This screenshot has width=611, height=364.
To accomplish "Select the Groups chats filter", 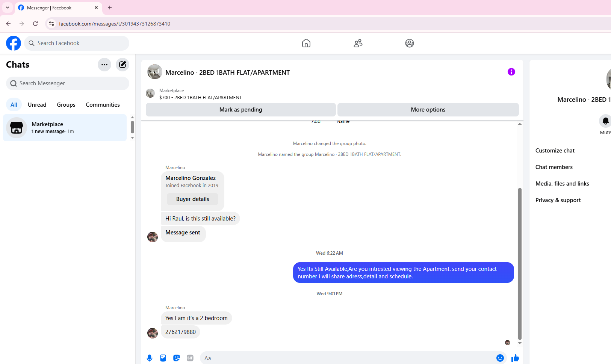I will tap(66, 105).
